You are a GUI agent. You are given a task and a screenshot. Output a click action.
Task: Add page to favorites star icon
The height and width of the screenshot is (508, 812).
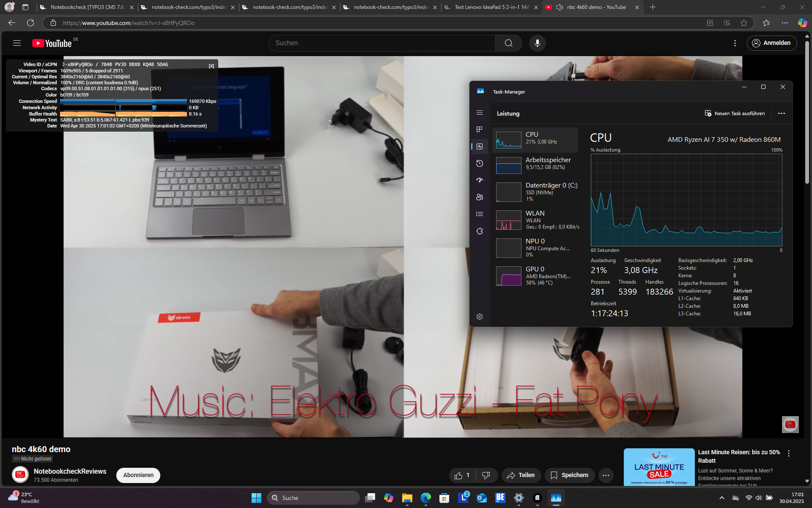pyautogui.click(x=744, y=23)
